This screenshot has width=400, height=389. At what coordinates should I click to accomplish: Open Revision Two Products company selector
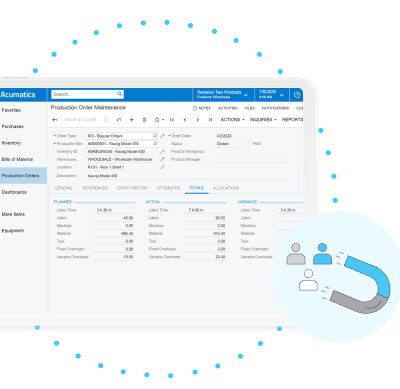(x=222, y=94)
